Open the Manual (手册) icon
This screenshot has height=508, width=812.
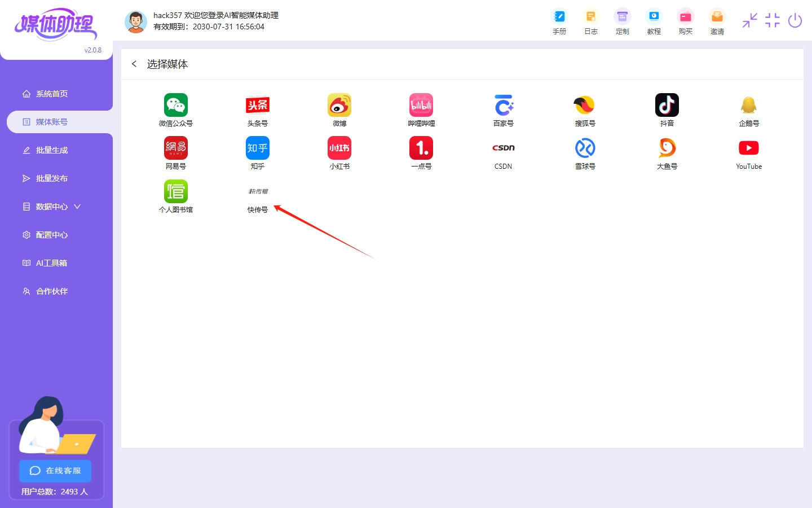coord(559,16)
